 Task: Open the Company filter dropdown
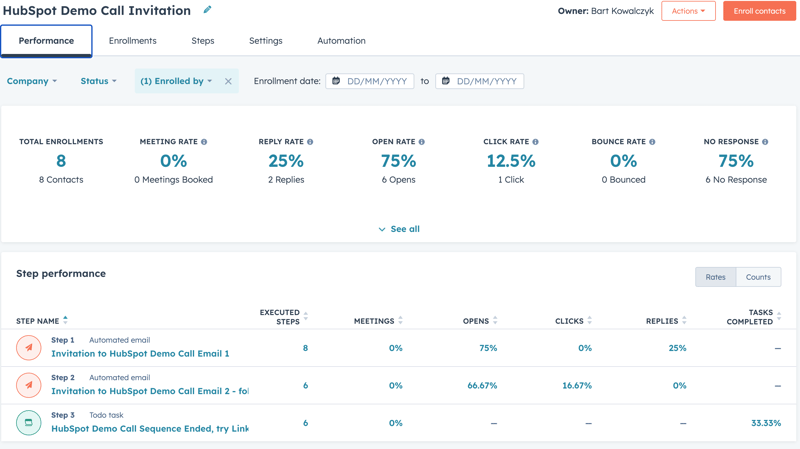32,81
